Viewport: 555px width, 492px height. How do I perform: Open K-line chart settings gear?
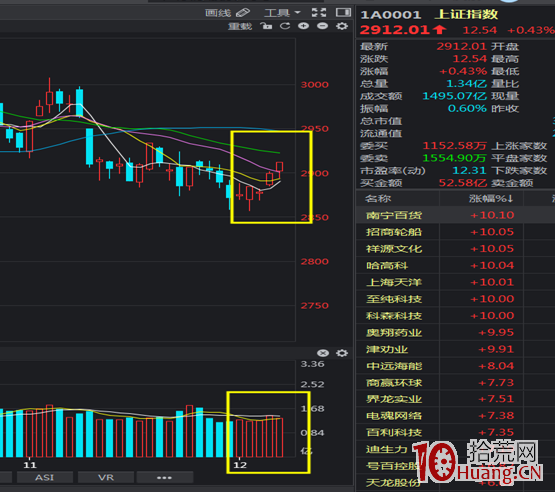(x=342, y=26)
